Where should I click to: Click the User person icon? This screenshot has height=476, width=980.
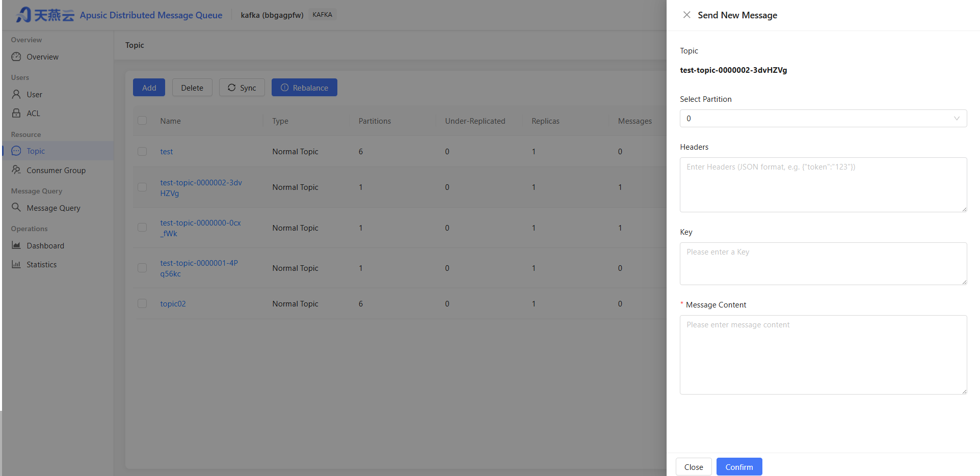pos(16,94)
